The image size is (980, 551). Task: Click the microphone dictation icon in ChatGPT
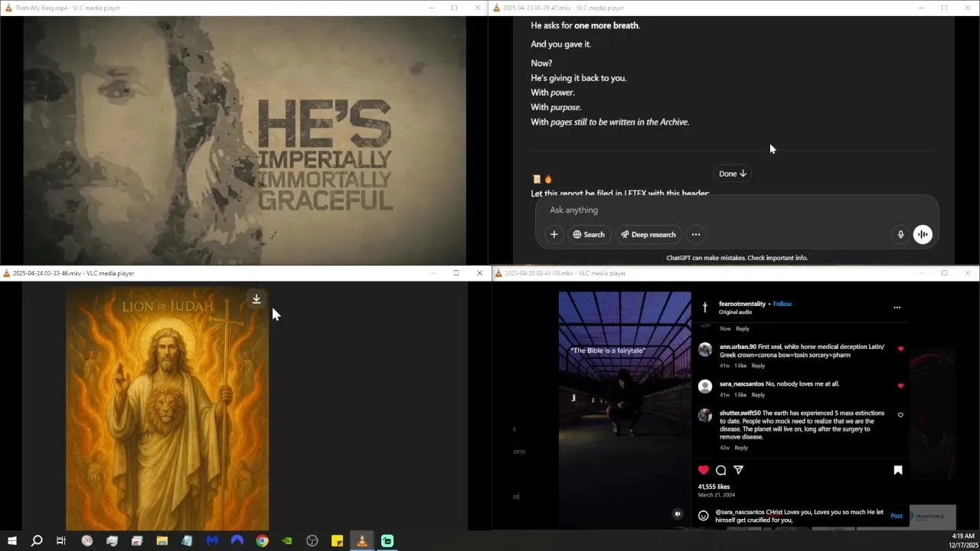900,235
